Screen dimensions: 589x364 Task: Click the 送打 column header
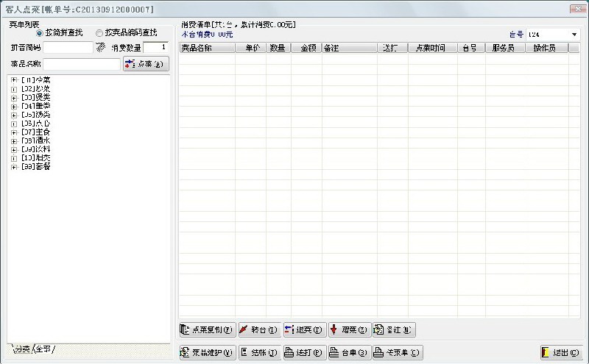tap(393, 48)
